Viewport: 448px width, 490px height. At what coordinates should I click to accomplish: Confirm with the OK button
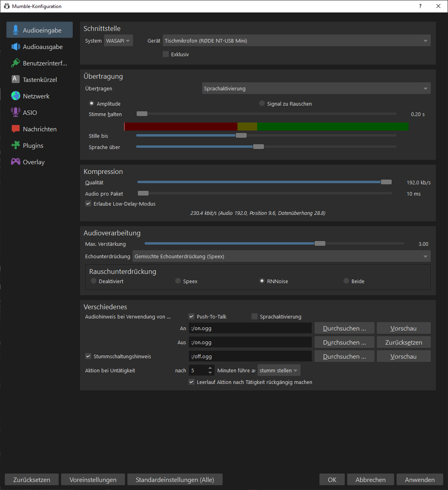point(332,480)
